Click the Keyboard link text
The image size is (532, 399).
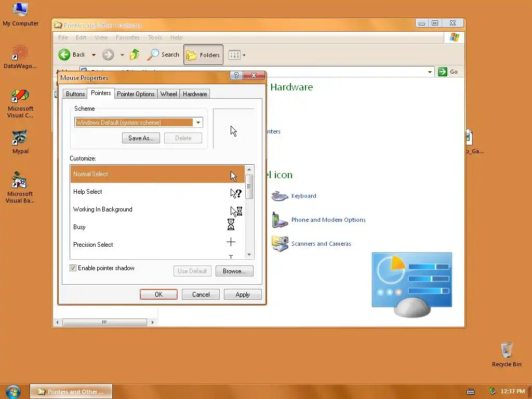click(303, 196)
